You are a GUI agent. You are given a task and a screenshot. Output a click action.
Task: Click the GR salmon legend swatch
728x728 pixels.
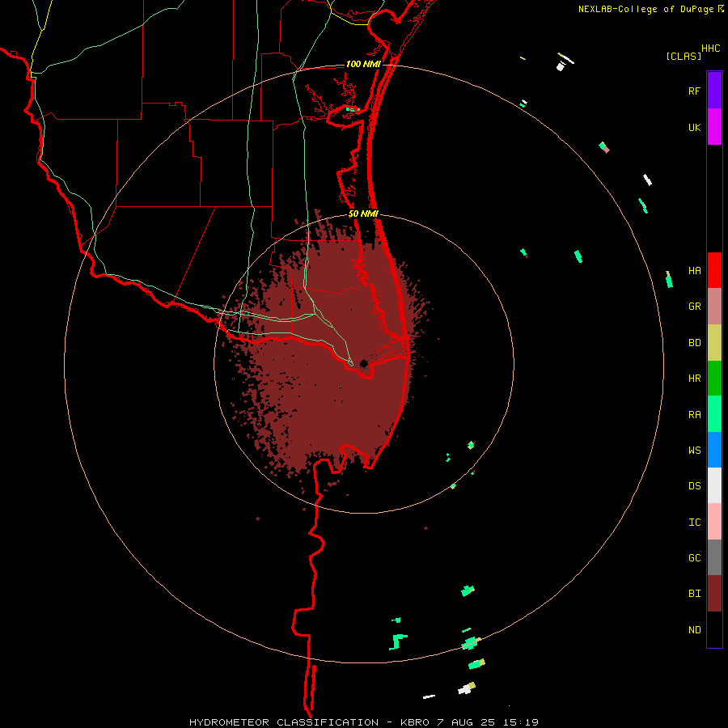[714, 307]
